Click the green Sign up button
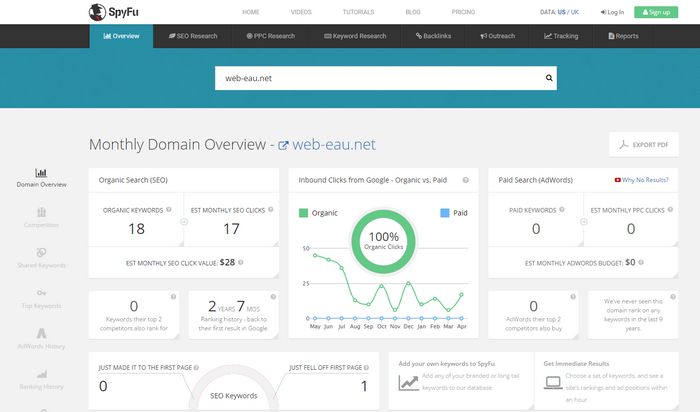 click(x=656, y=12)
